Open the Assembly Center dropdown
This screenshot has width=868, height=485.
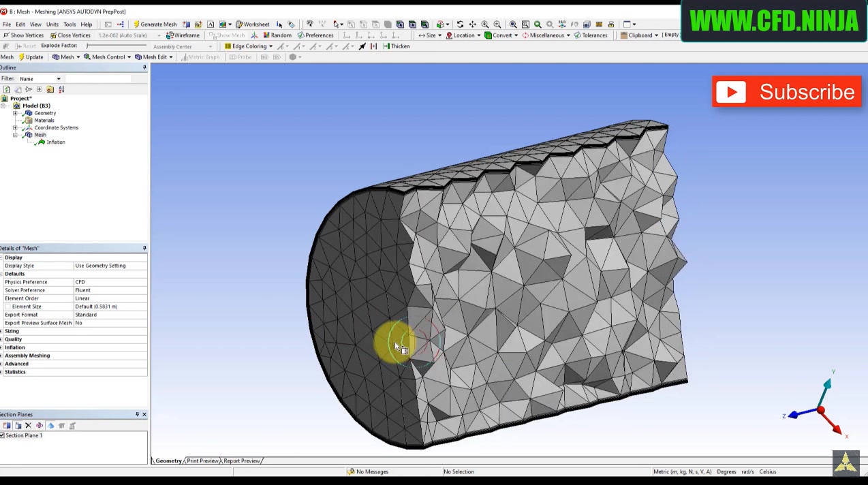click(209, 46)
